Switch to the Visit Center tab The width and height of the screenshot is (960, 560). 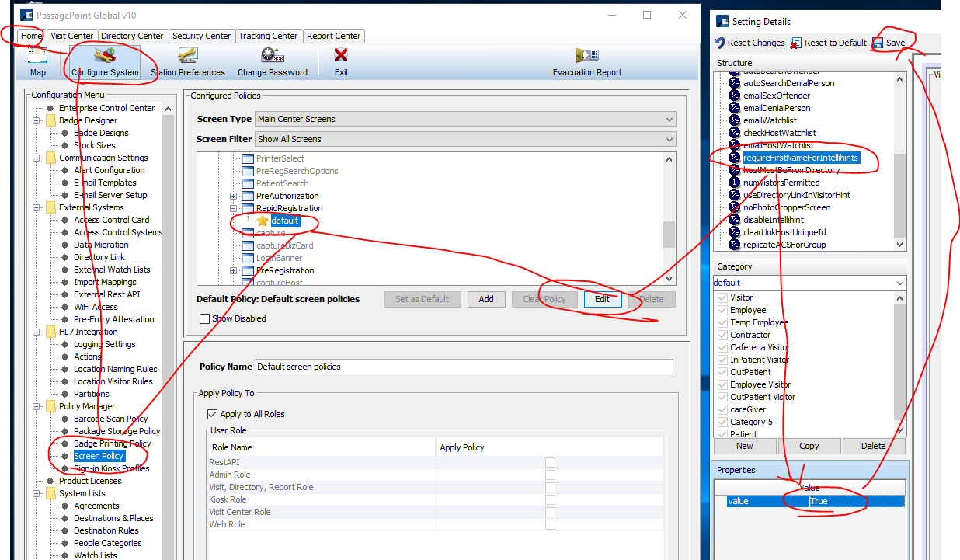point(71,36)
